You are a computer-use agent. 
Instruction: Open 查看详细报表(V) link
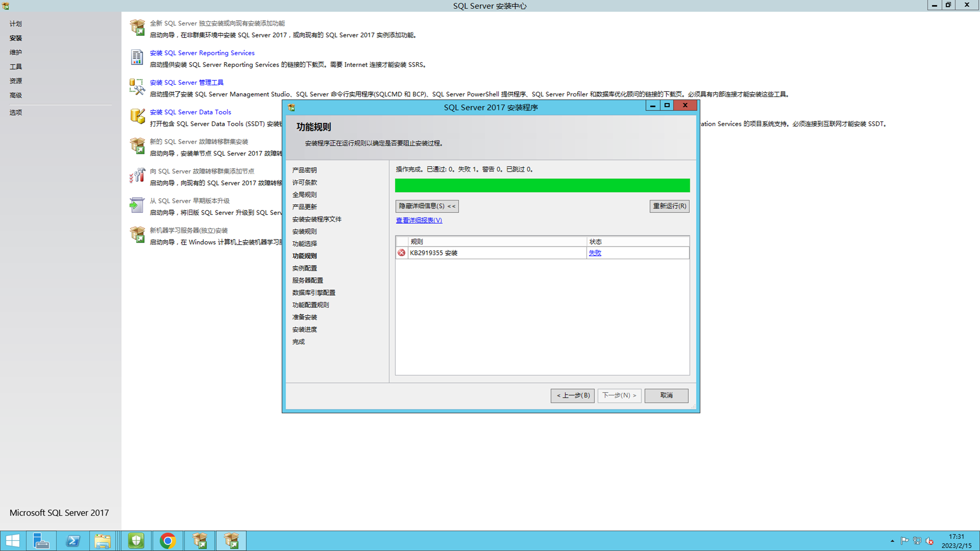(x=419, y=220)
